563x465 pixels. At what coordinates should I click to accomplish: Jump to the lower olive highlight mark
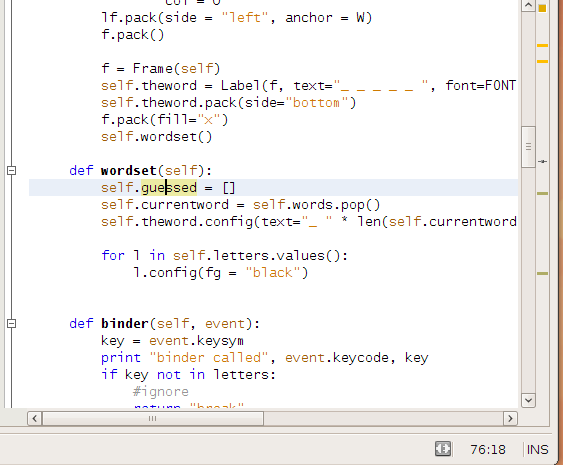(x=542, y=274)
